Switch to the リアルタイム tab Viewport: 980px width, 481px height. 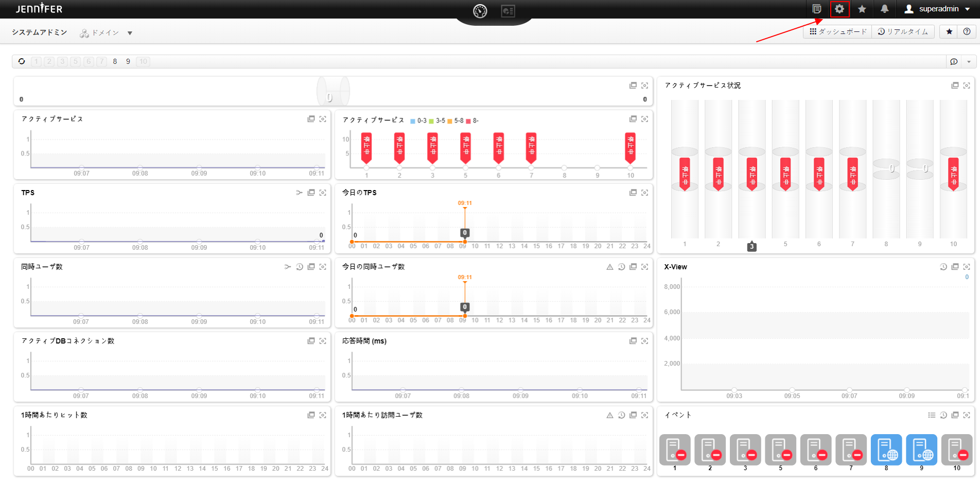903,31
